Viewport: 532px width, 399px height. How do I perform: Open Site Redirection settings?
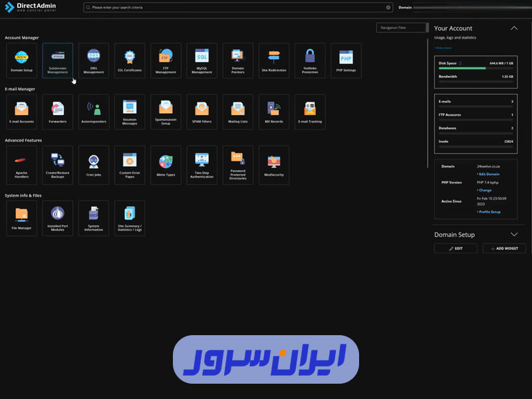[273, 60]
